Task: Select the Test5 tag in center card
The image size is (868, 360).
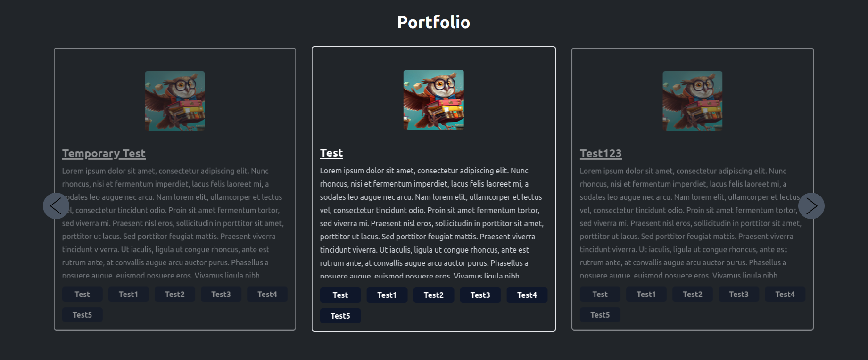Action: (x=340, y=316)
